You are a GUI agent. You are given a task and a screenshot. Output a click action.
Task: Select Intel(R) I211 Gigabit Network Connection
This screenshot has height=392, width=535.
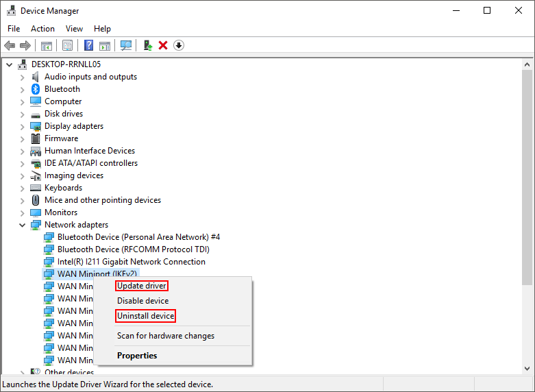pos(132,262)
